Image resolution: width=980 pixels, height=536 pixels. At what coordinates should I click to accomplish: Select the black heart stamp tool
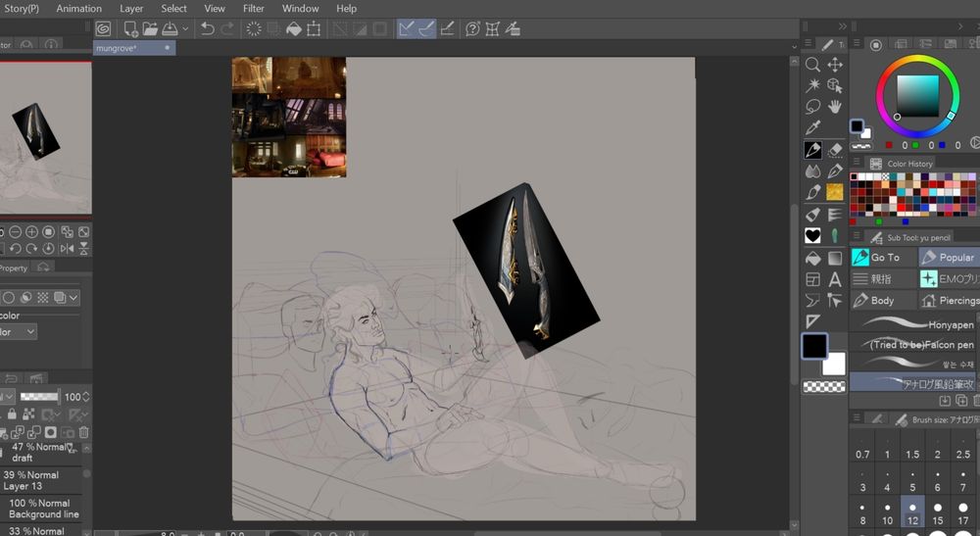tap(812, 235)
